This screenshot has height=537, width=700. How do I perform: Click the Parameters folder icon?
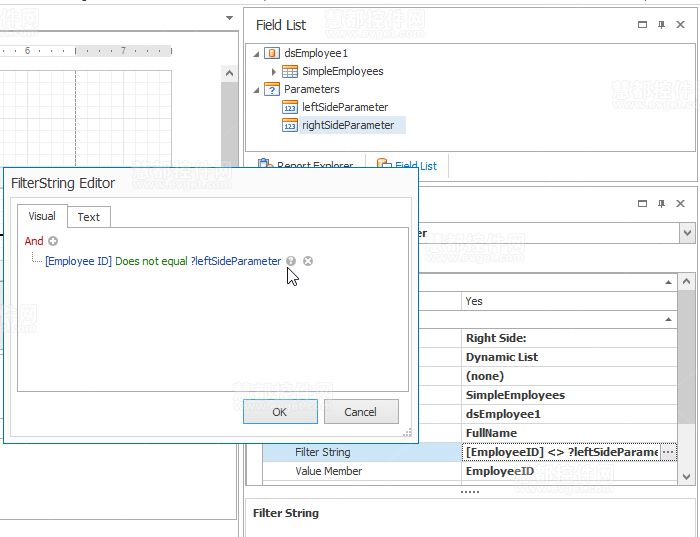(x=272, y=89)
